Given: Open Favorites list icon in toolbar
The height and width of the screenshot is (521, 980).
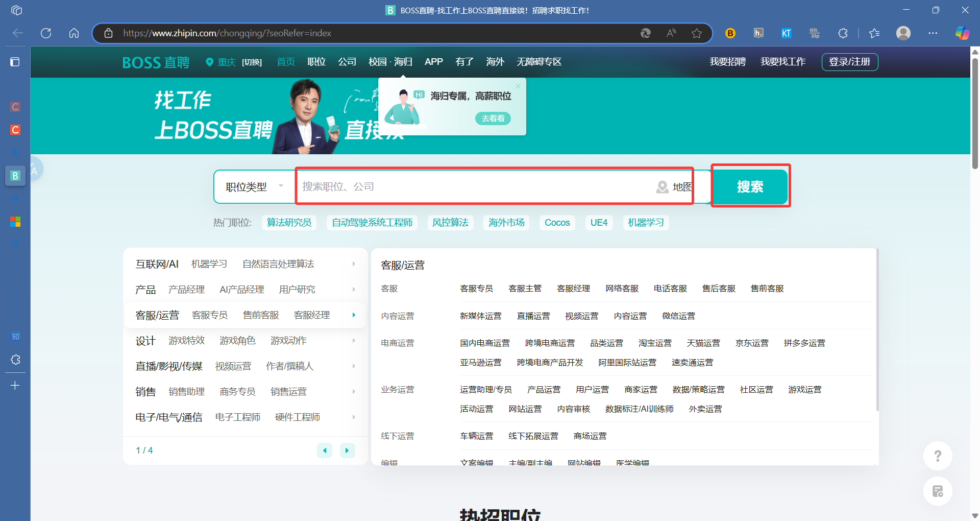Looking at the screenshot, I should (874, 33).
